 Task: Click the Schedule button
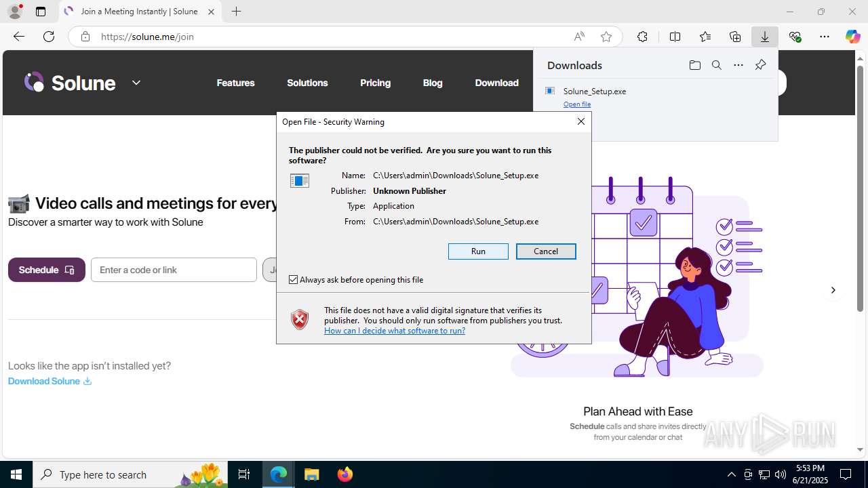point(47,270)
